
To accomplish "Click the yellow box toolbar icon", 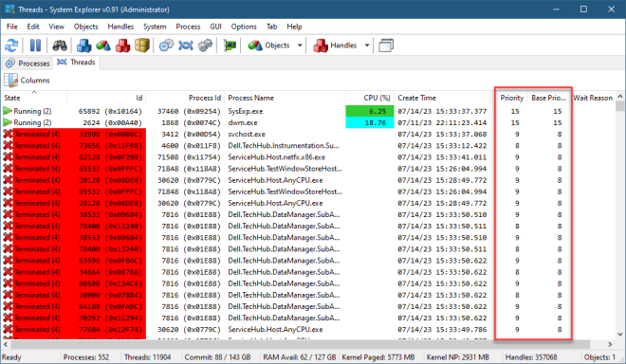I will click(x=141, y=45).
